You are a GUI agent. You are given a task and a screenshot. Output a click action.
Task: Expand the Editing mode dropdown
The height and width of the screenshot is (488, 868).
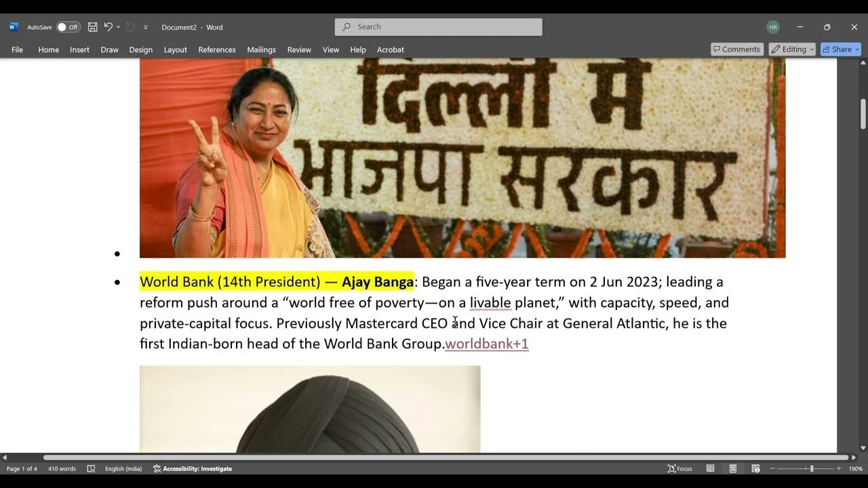tap(792, 49)
